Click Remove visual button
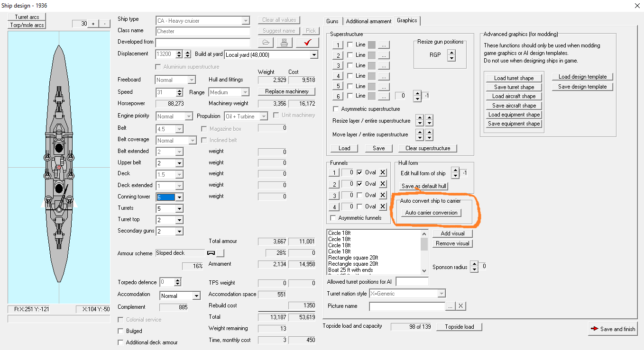 click(x=452, y=243)
